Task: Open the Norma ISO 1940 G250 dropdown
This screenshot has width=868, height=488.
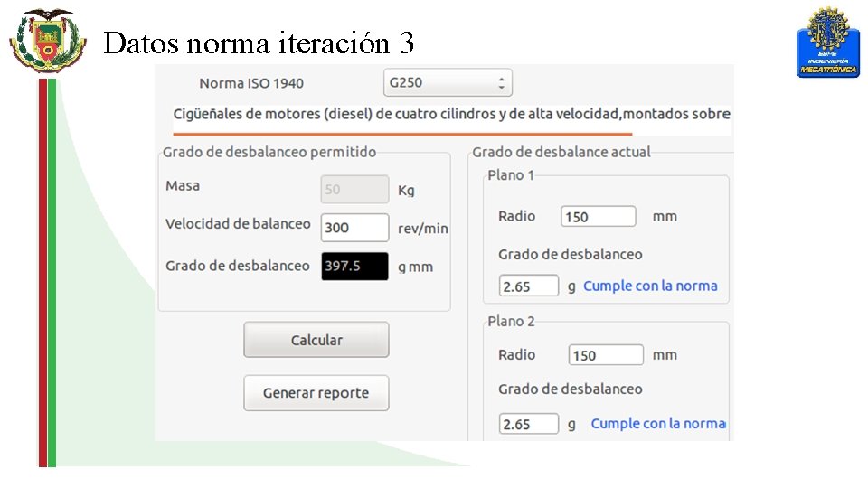Action: point(448,83)
